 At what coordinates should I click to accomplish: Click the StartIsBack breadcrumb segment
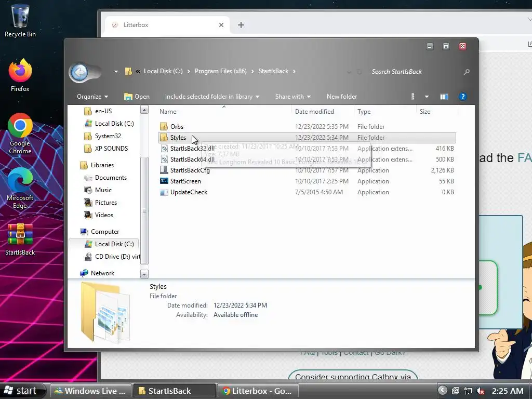tap(273, 71)
